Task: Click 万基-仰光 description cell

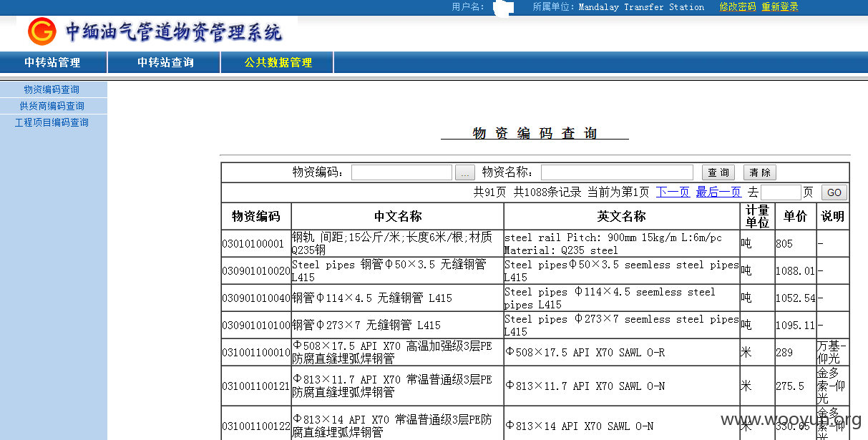Action: click(832, 353)
